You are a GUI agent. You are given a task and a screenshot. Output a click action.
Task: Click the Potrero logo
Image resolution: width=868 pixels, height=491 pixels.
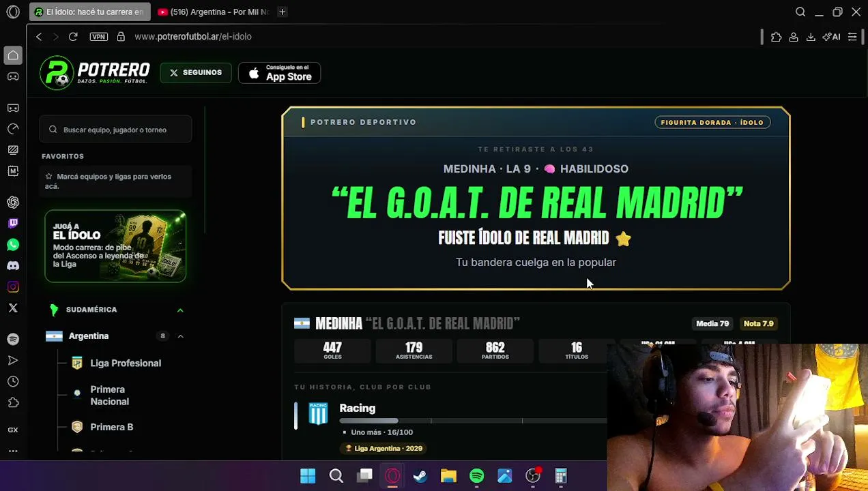95,72
